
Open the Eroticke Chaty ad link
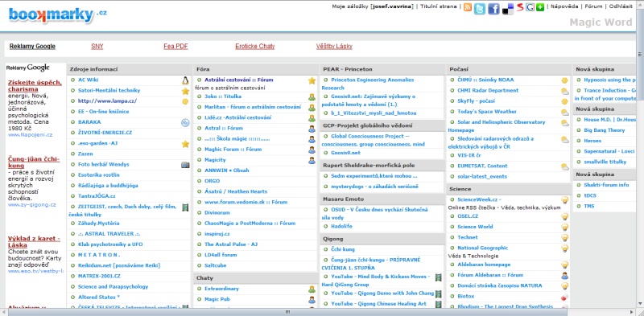point(254,47)
